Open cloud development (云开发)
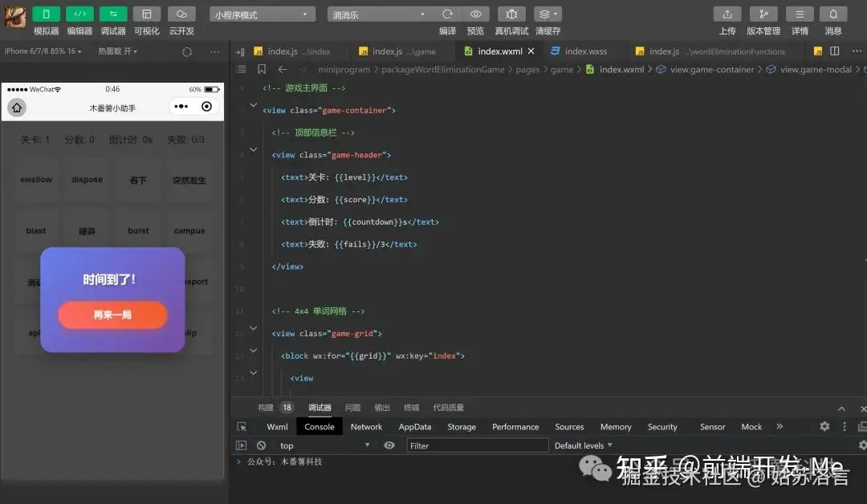867x504 pixels. [181, 14]
